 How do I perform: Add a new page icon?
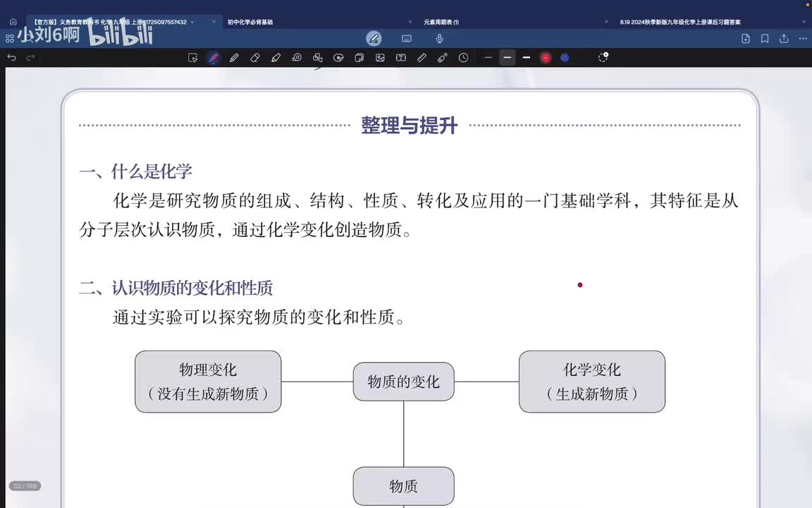pos(746,38)
